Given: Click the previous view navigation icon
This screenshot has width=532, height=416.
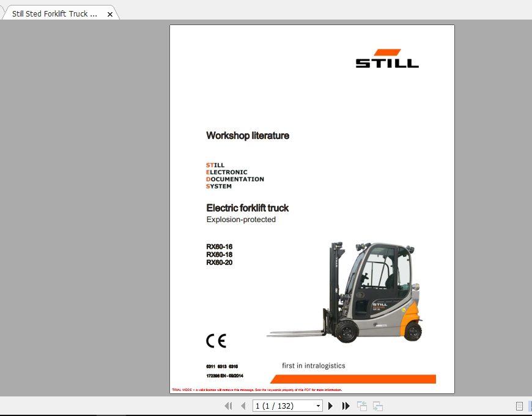Looking at the screenshot, I should tap(361, 406).
